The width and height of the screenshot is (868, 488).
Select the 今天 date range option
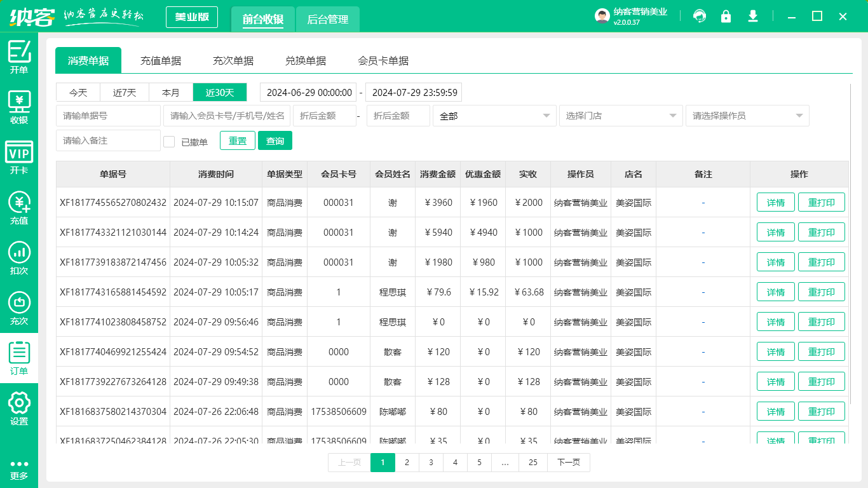coord(79,93)
